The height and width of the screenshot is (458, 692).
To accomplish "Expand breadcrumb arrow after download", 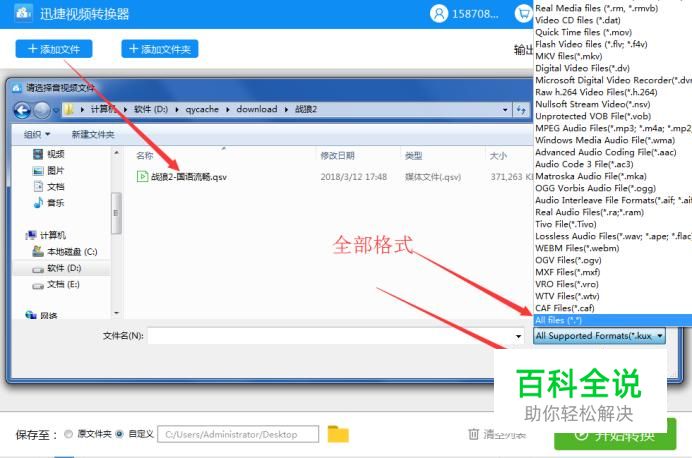I will pos(286,109).
